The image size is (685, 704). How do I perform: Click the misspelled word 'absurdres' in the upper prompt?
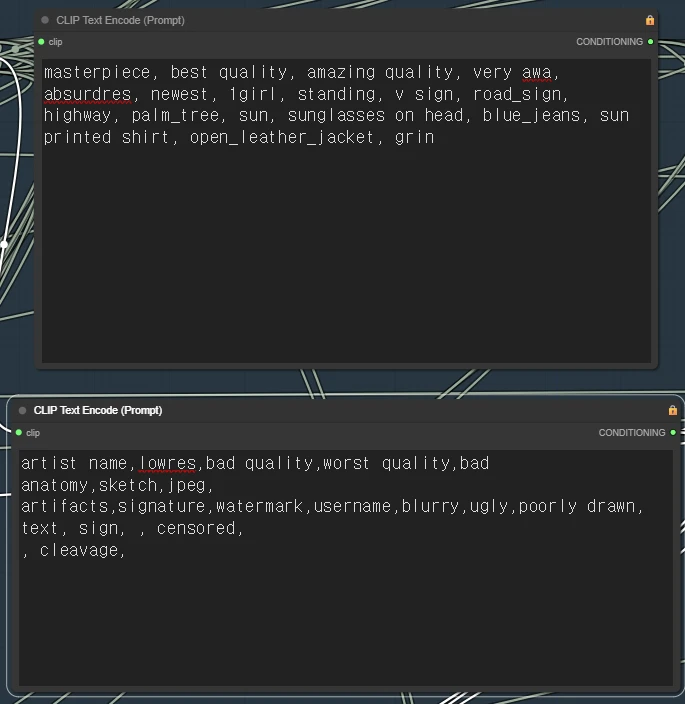88,94
